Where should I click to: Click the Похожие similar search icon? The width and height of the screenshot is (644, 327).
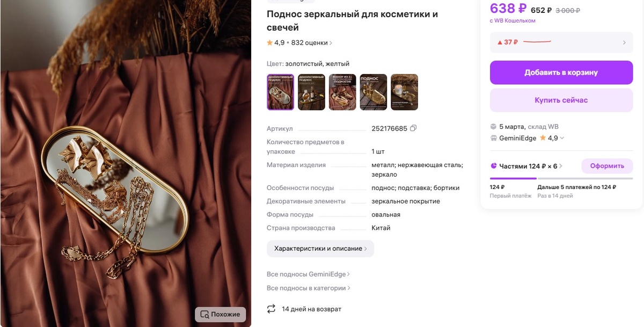coord(204,314)
